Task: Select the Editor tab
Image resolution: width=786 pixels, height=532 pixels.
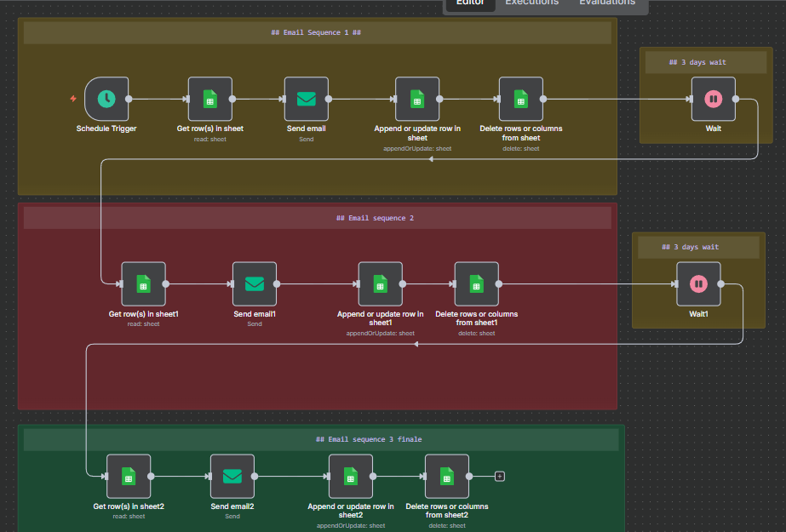Action: click(x=470, y=3)
